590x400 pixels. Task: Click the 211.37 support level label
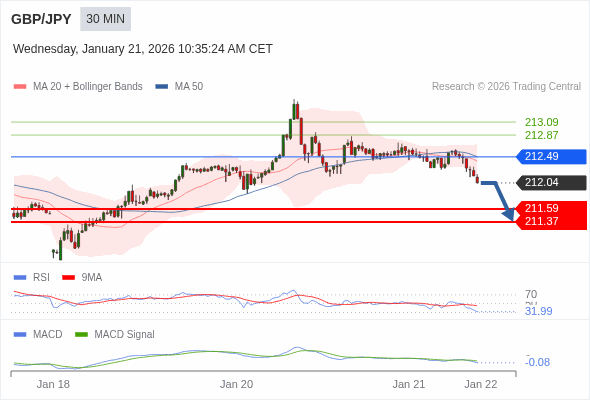coord(541,221)
